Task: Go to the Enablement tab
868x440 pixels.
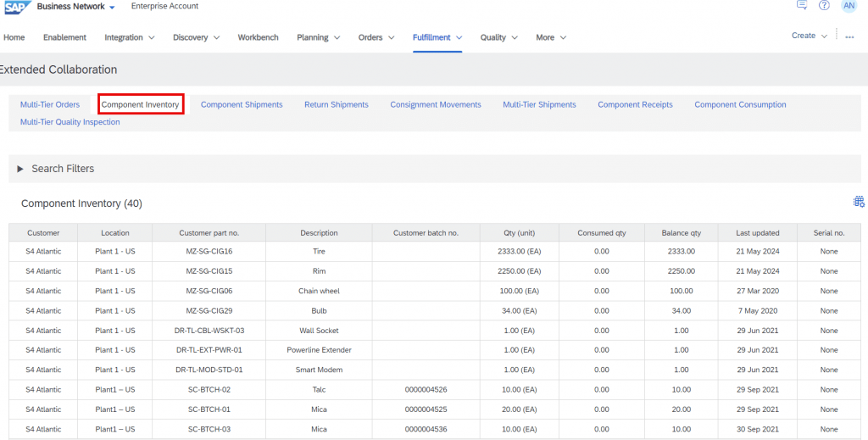Action: pos(64,37)
